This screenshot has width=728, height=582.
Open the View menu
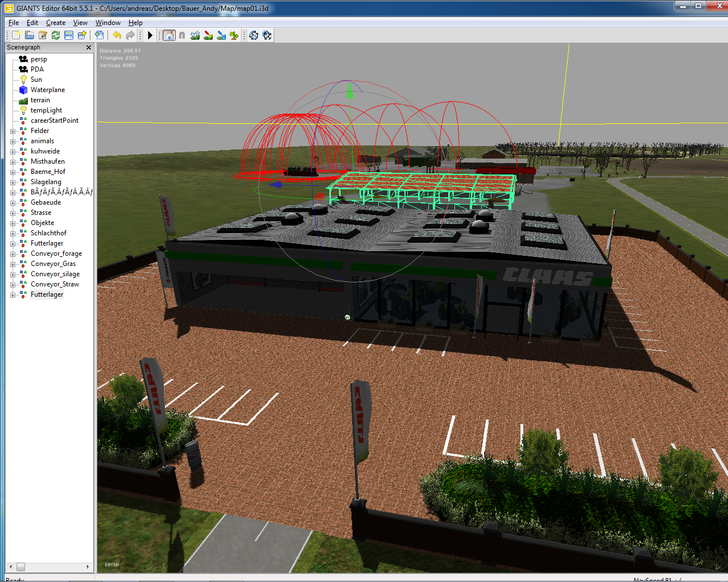(x=80, y=23)
